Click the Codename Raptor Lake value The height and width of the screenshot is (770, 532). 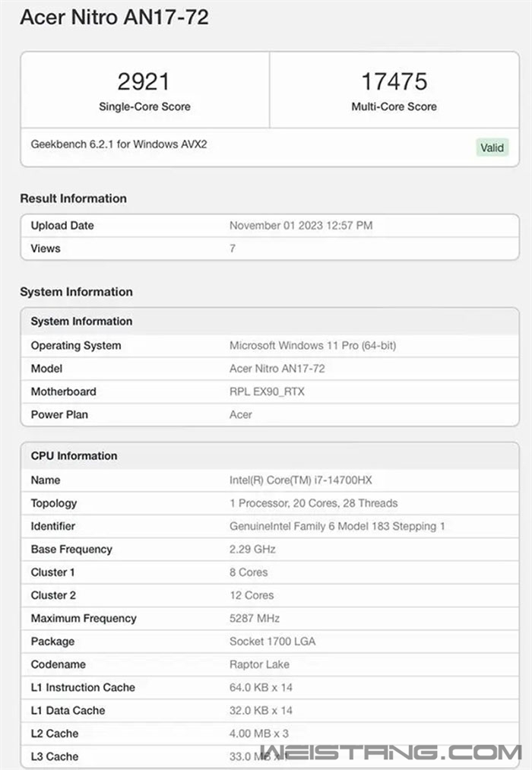coord(259,664)
